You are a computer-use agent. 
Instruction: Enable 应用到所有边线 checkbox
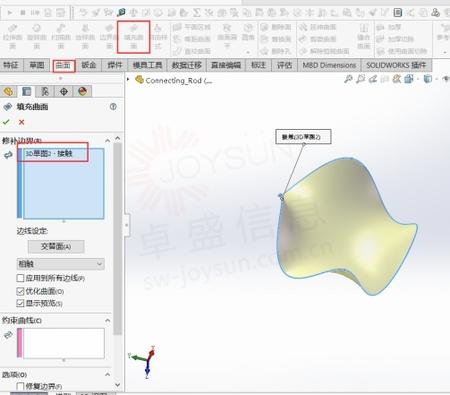click(20, 278)
